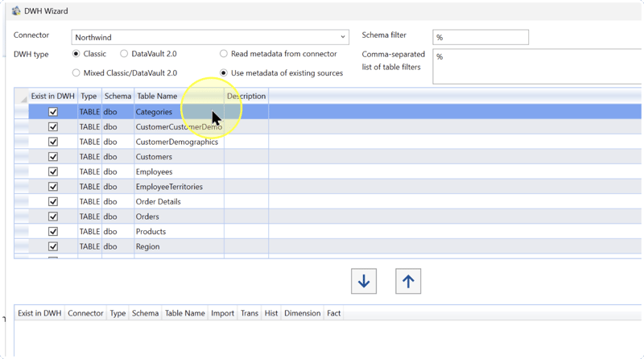The width and height of the screenshot is (644, 359).
Task: Click the Fact column header
Action: point(333,313)
